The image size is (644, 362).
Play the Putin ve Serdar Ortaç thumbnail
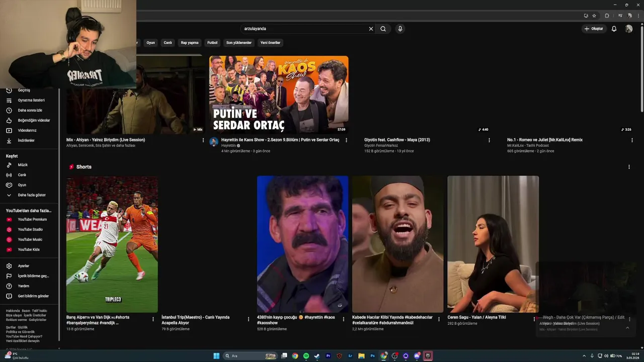[279, 95]
